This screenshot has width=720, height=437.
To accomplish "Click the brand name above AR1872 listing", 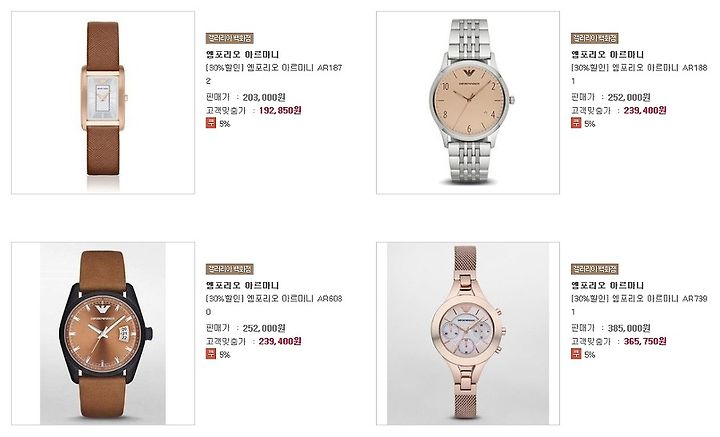I will click(242, 55).
